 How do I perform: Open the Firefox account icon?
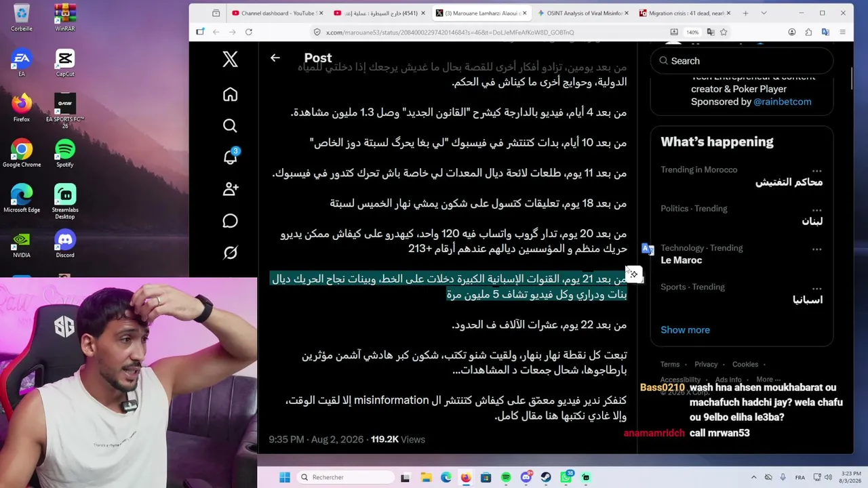point(792,32)
